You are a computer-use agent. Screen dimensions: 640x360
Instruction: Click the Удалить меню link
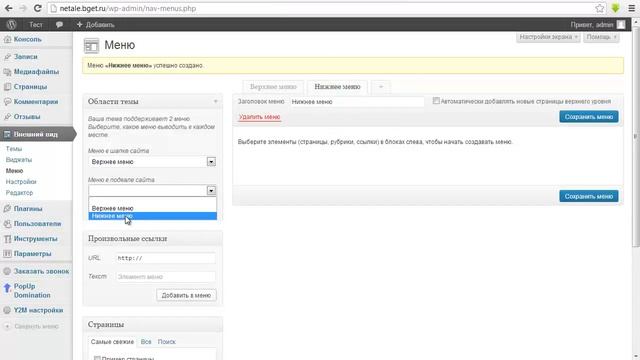(x=260, y=117)
